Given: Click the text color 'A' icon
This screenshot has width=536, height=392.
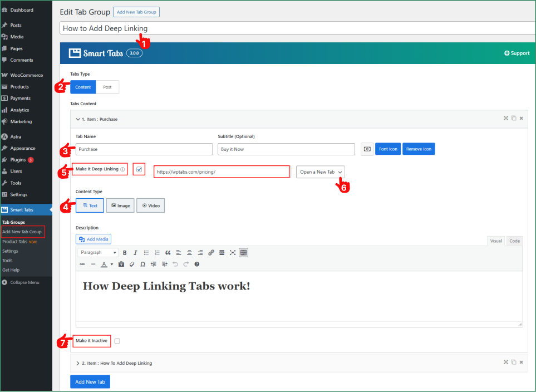Looking at the screenshot, I should coord(104,264).
